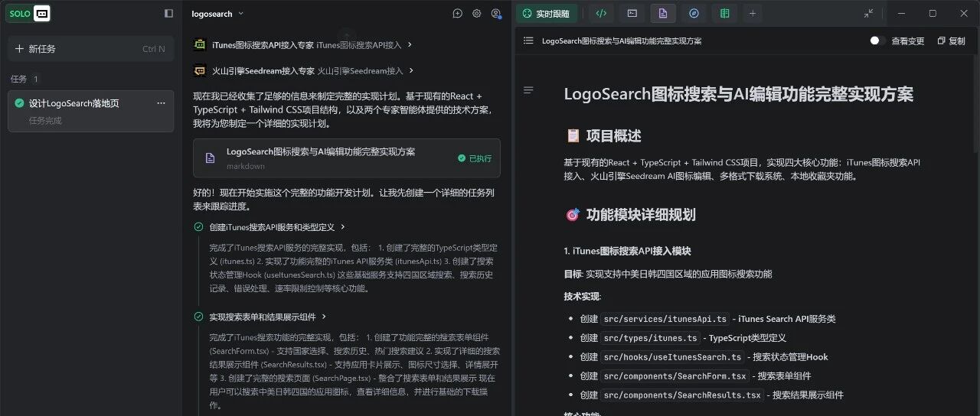Screen dimensions: 980x416
Task: Open the LogoSearch图标搜索与AI编辑功能完整实现方案 markdown card
Action: 347,158
